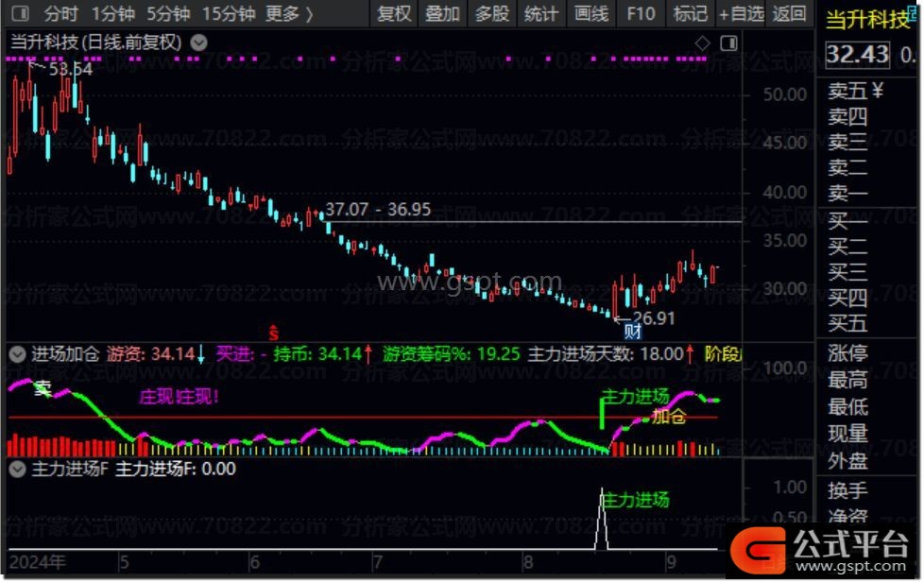Screen dimensions: 924x582
Task: Click the 当升科技 stock name in side panel
Action: 868,20
